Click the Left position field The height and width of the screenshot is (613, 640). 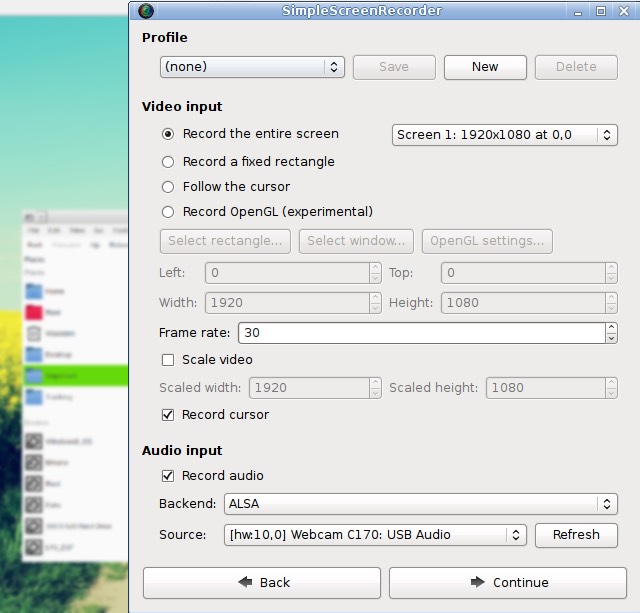(288, 273)
